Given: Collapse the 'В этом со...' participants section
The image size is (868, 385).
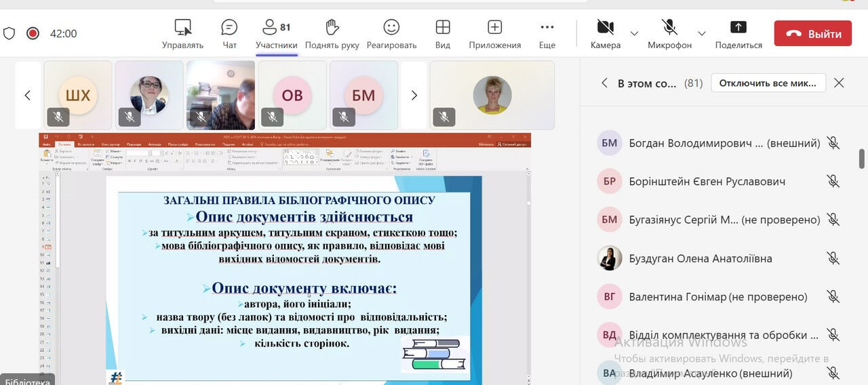Looking at the screenshot, I should [x=604, y=83].
